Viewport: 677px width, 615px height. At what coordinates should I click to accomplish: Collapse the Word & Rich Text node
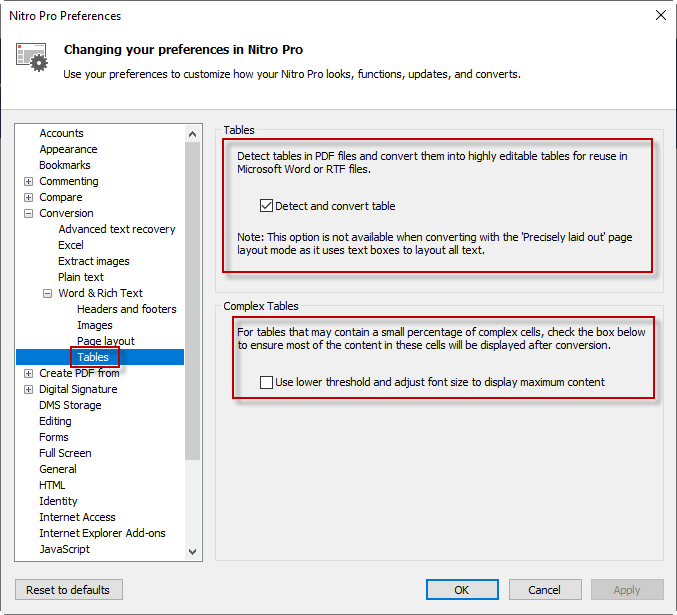click(47, 293)
